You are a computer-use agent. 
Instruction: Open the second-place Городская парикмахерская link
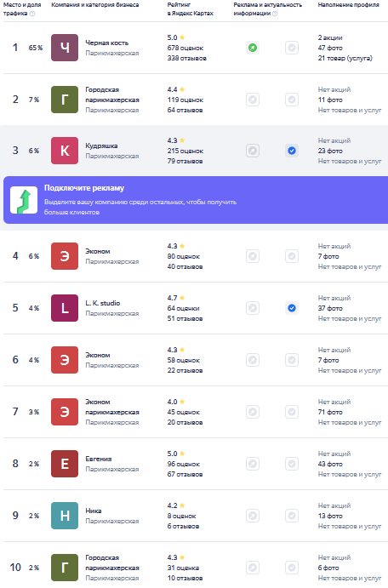tap(112, 94)
